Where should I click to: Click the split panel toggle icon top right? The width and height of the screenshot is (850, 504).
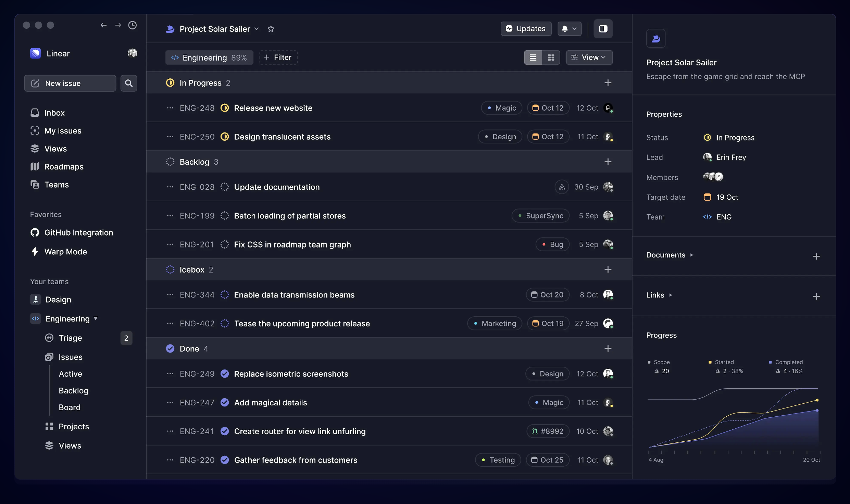(x=603, y=28)
